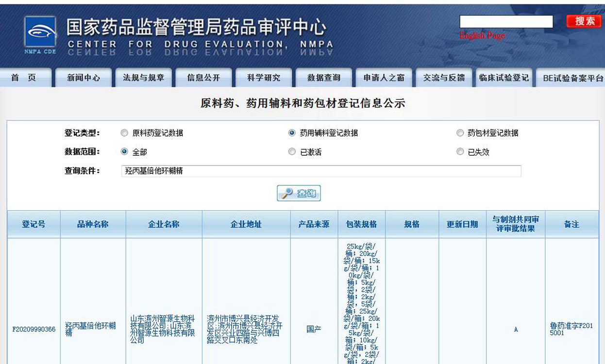
Task: Open the 数据查询 tab
Action: pyautogui.click(x=324, y=78)
